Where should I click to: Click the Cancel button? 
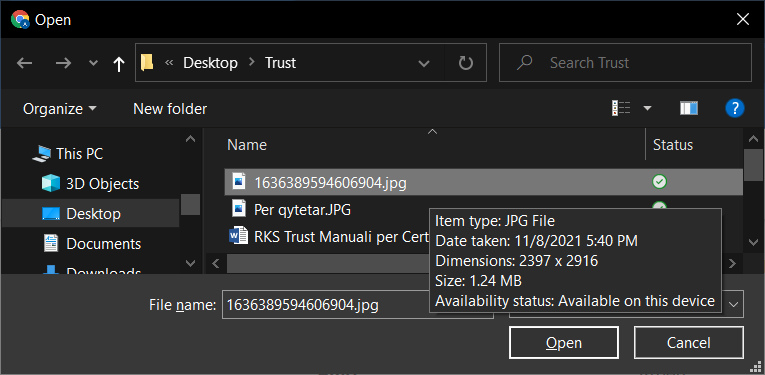689,343
